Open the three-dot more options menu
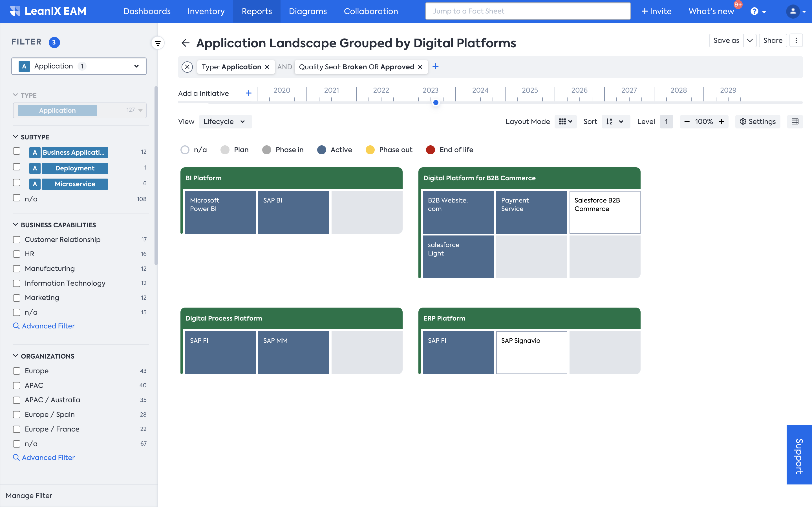The width and height of the screenshot is (812, 507). 796,41
